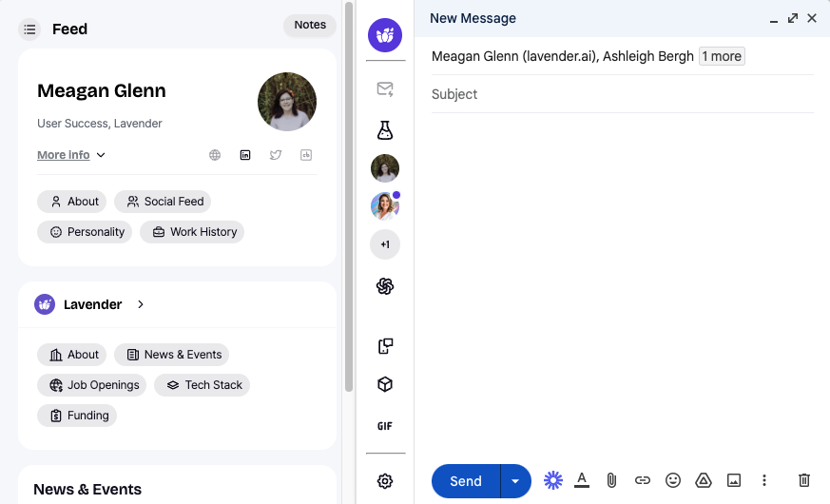Screen dimensions: 830x504
Task: Open Meagan Glenn's Twitter icon
Action: (x=276, y=155)
